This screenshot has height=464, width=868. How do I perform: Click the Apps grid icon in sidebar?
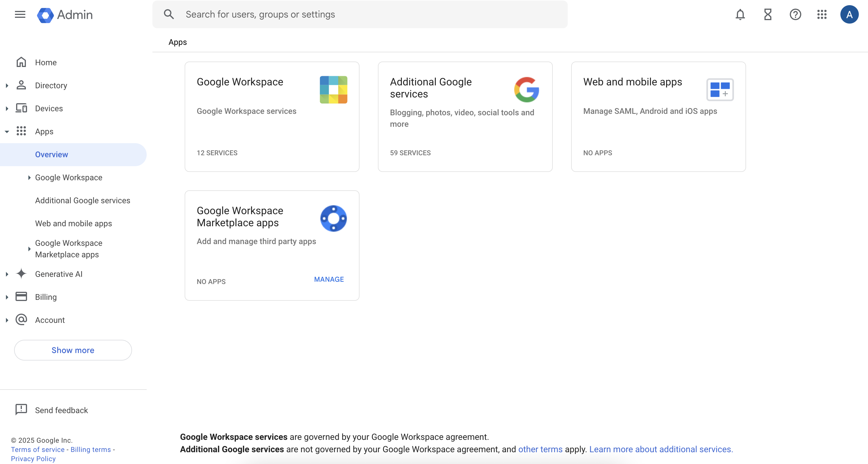click(21, 131)
